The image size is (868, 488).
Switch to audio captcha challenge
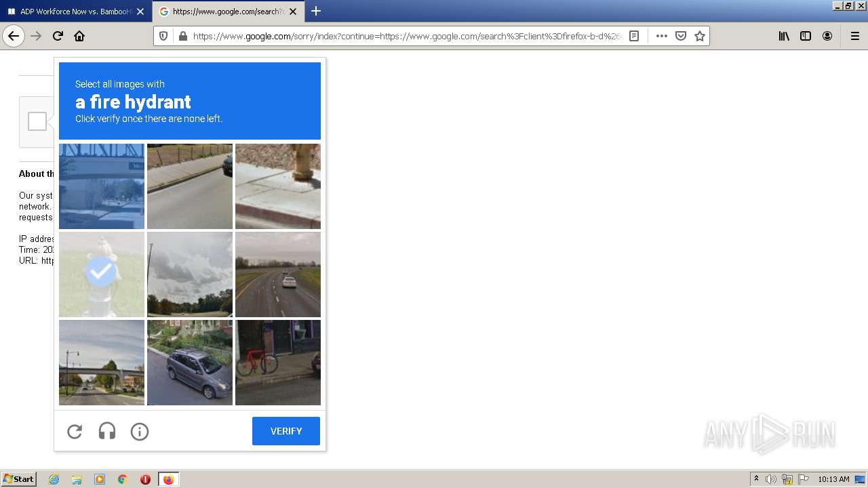(107, 431)
